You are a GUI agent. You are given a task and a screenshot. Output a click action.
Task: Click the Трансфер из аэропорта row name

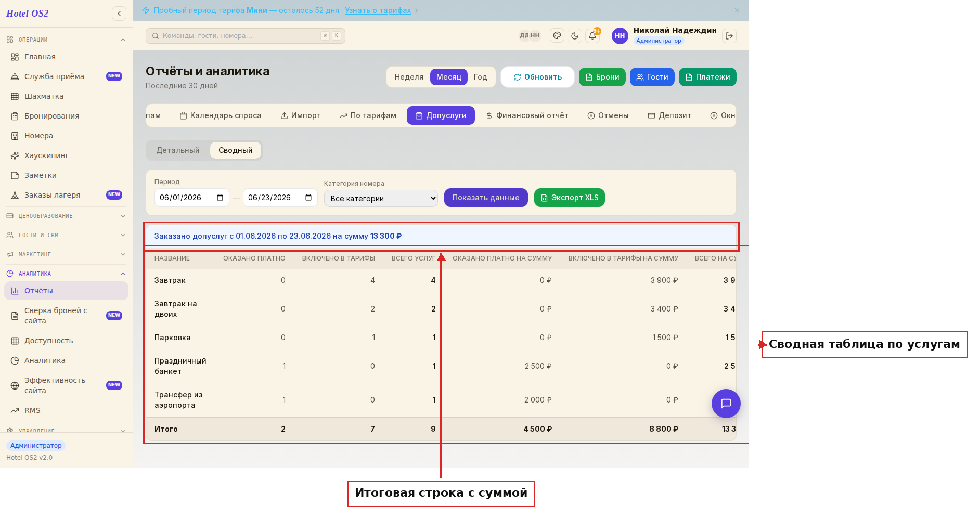click(178, 400)
